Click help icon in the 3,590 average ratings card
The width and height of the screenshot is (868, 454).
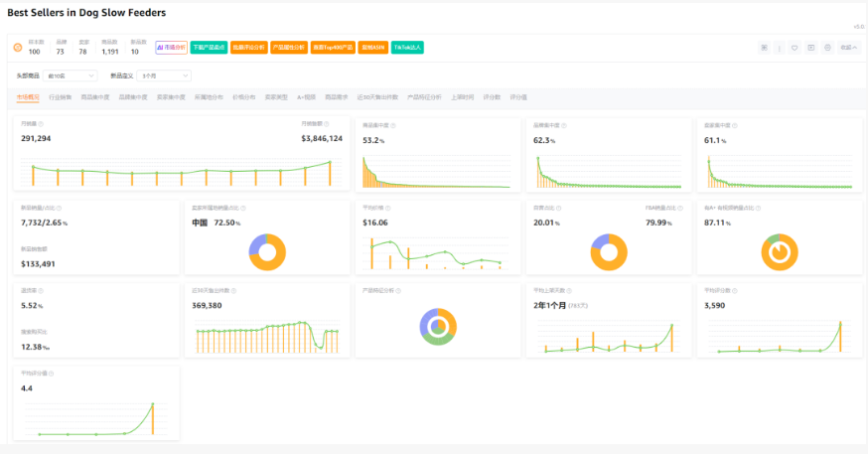click(x=735, y=291)
